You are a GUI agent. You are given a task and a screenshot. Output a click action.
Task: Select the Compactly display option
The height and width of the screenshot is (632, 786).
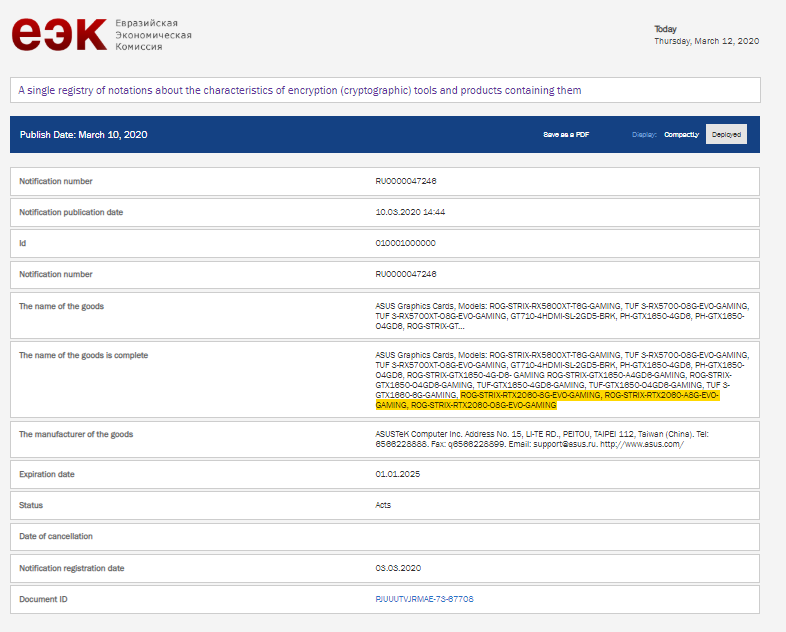click(x=681, y=134)
